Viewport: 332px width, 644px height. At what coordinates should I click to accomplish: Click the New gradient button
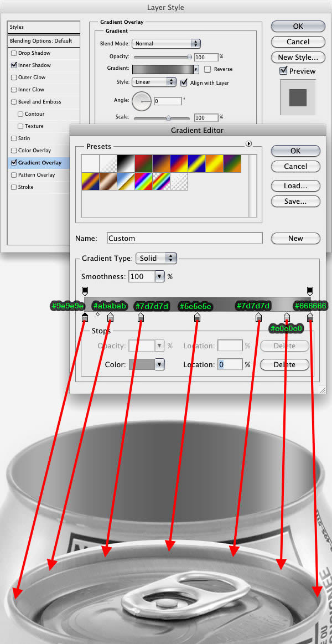pos(295,238)
